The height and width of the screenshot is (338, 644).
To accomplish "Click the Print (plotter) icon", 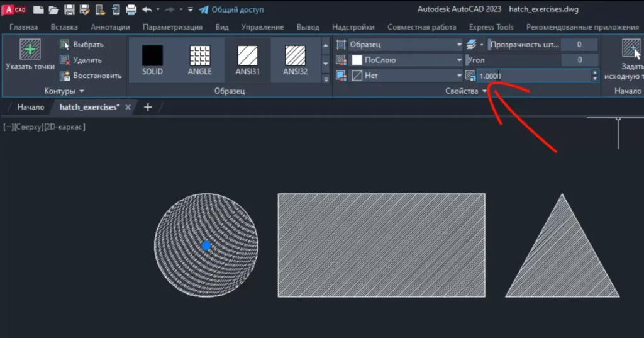I will [x=131, y=9].
